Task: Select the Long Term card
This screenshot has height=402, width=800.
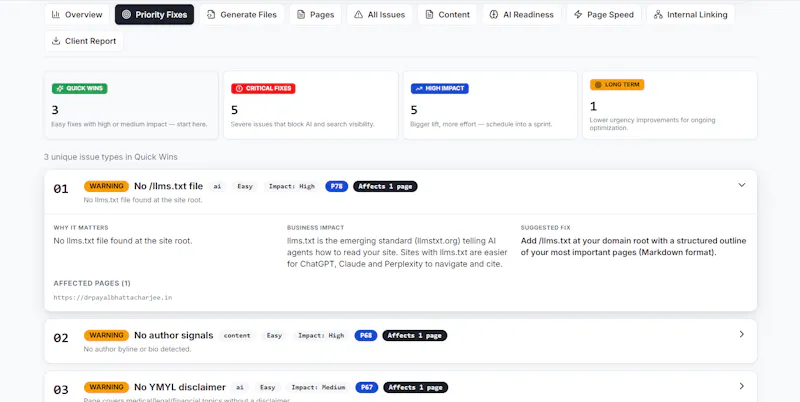Action: (x=670, y=105)
